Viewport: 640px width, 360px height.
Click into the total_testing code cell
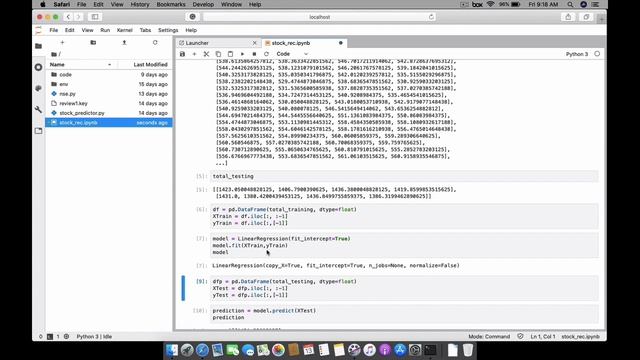click(404, 176)
